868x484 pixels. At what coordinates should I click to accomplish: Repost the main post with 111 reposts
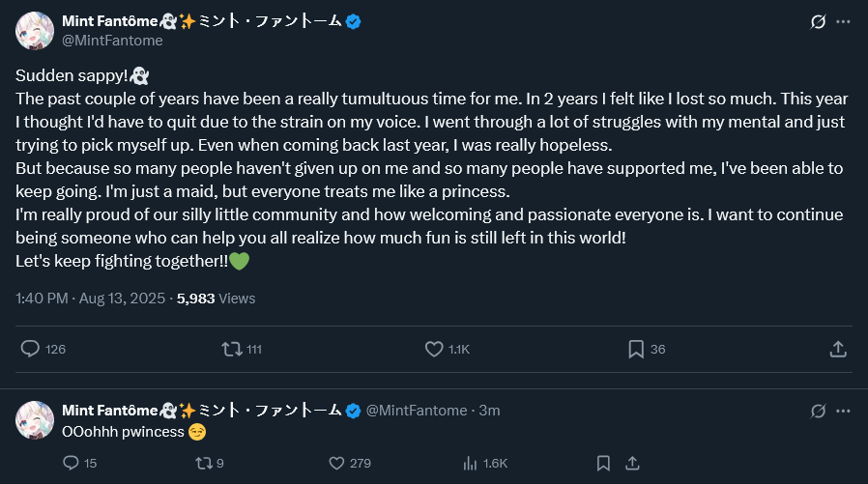[233, 349]
